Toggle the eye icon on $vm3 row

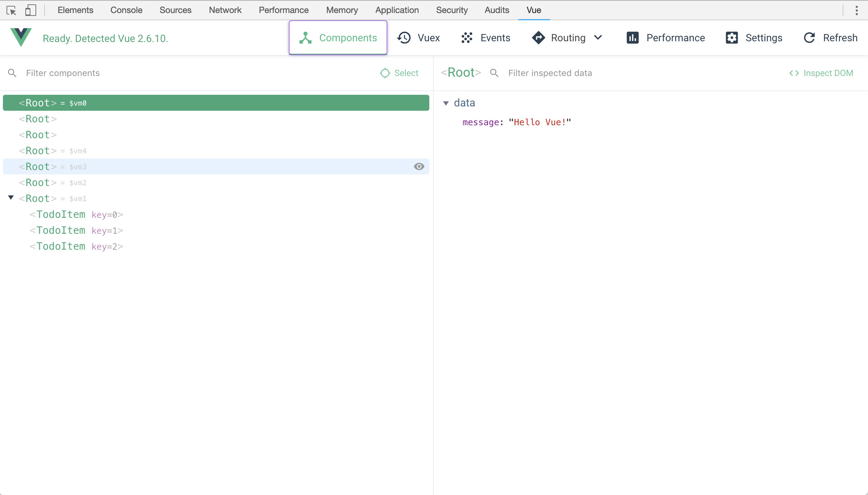coord(419,166)
